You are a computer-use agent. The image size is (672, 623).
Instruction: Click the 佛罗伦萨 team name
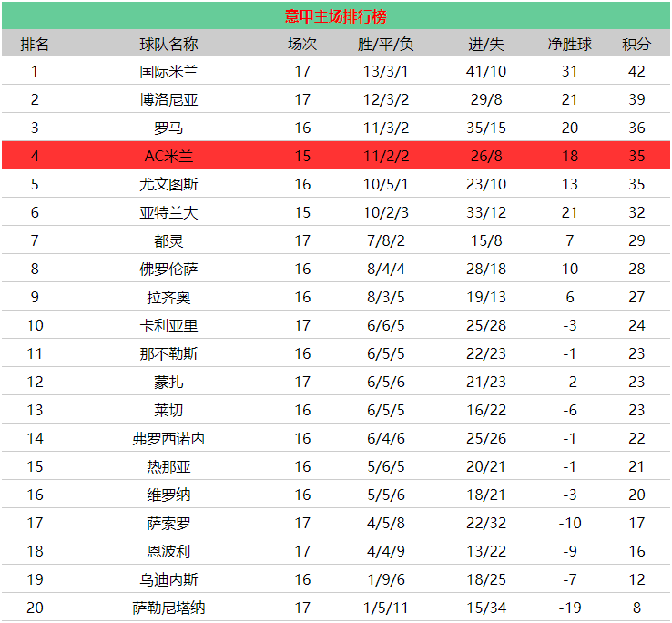click(x=168, y=269)
